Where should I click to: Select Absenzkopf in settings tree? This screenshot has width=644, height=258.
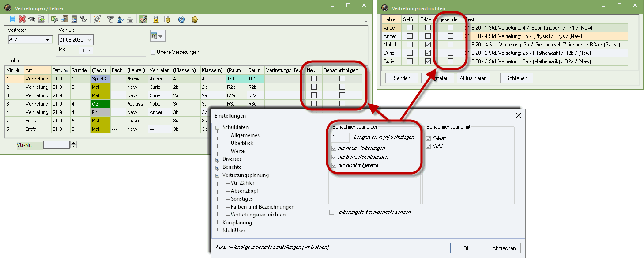(244, 191)
